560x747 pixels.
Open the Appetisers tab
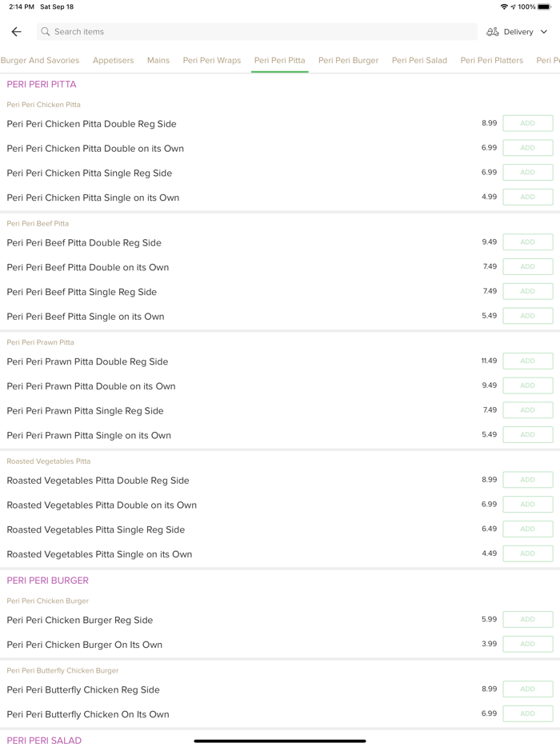[x=114, y=60]
